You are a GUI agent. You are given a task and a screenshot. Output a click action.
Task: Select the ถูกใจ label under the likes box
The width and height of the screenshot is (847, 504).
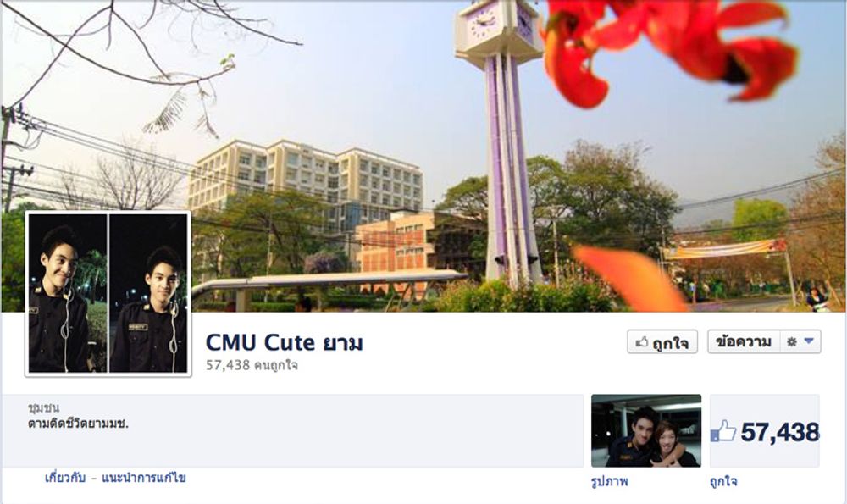point(723,481)
